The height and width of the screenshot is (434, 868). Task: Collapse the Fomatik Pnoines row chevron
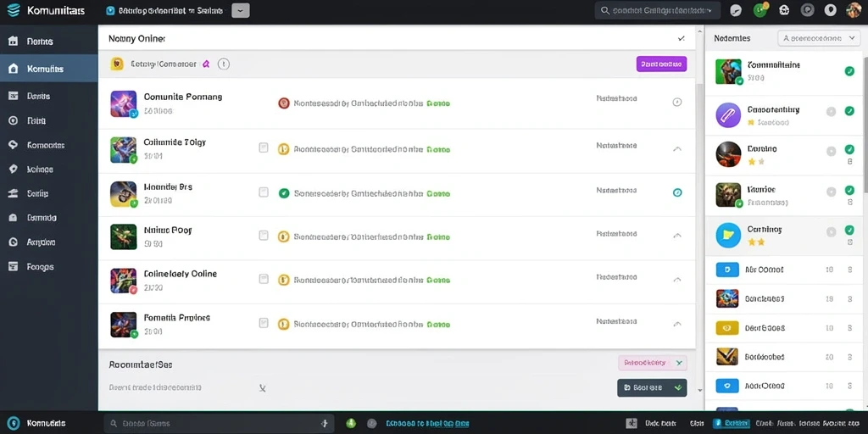(x=676, y=323)
